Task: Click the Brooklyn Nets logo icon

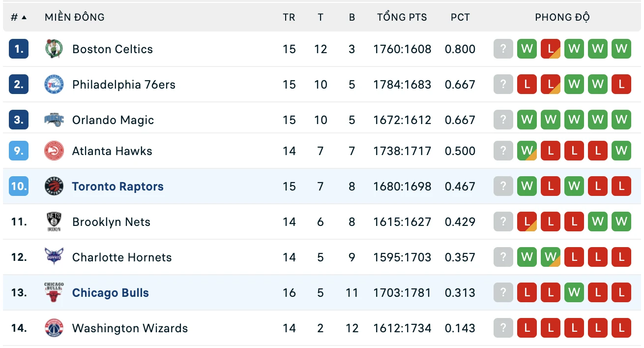Action: pyautogui.click(x=54, y=222)
